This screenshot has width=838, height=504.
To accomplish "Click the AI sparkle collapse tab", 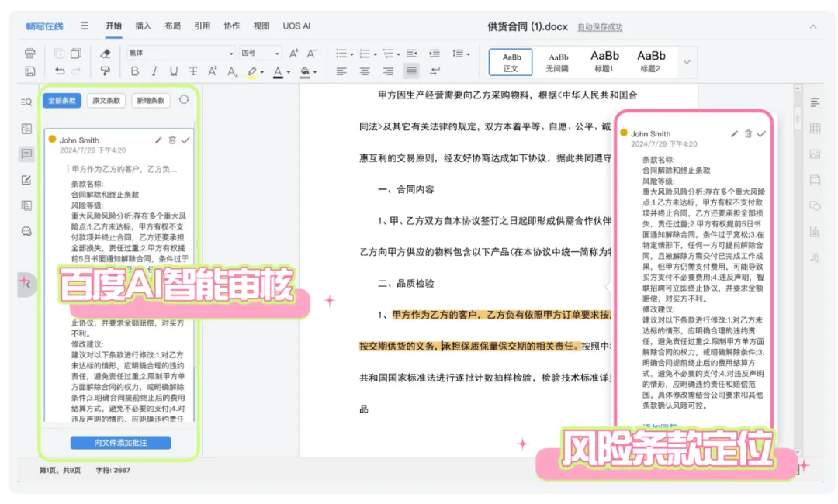I will [x=26, y=283].
